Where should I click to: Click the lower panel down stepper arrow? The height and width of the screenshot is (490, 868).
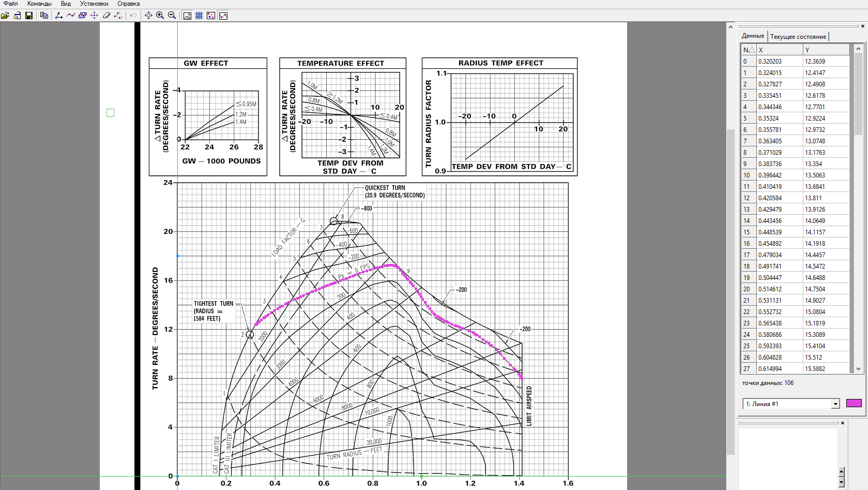pos(842,482)
